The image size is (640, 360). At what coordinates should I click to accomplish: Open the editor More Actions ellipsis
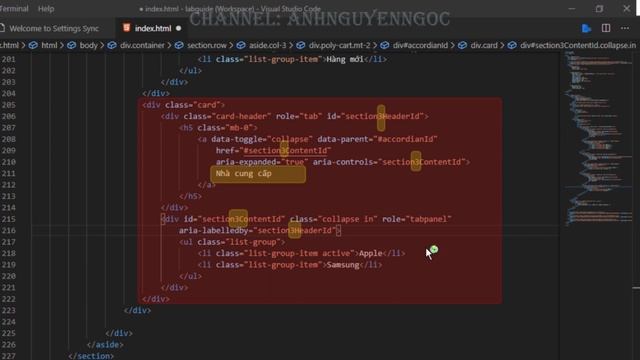pos(625,28)
